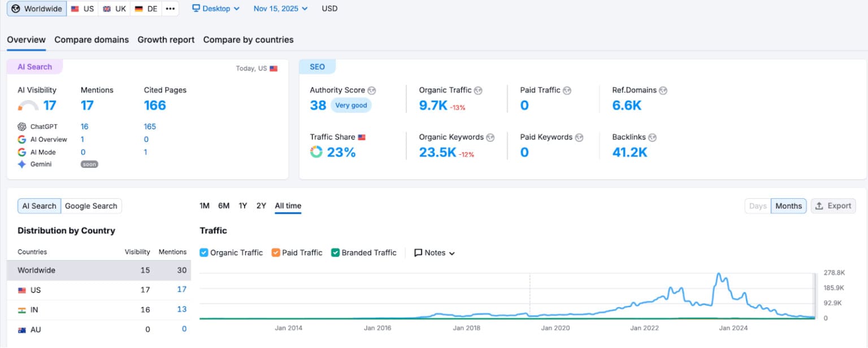Uncheck the Organic Traffic checkbox

(204, 253)
